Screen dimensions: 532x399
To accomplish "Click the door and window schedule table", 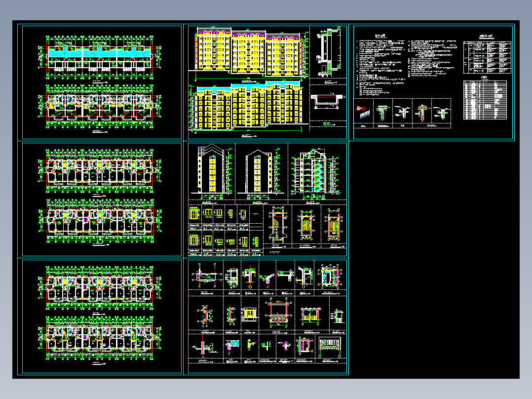I will tap(485, 100).
